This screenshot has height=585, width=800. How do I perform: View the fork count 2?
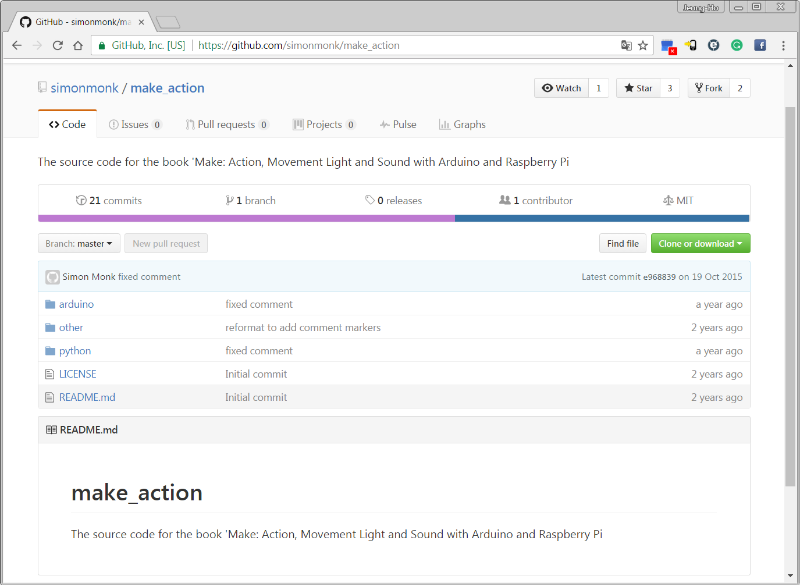740,88
